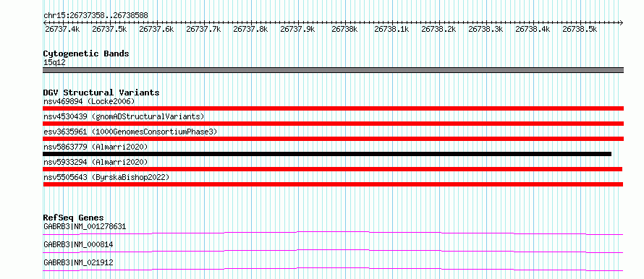The image size is (644, 279).
Task: Select the 15q12 band label
Action: pyautogui.click(x=54, y=63)
